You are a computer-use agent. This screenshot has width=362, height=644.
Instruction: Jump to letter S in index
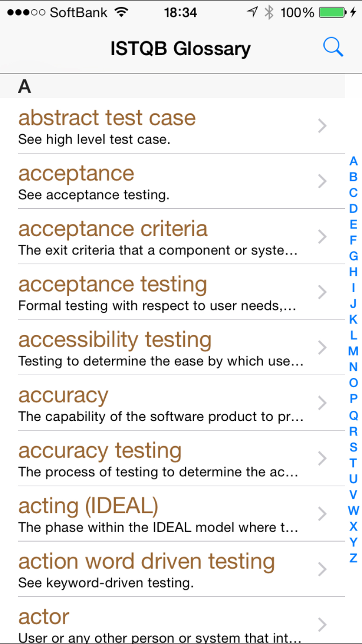pyautogui.click(x=353, y=447)
